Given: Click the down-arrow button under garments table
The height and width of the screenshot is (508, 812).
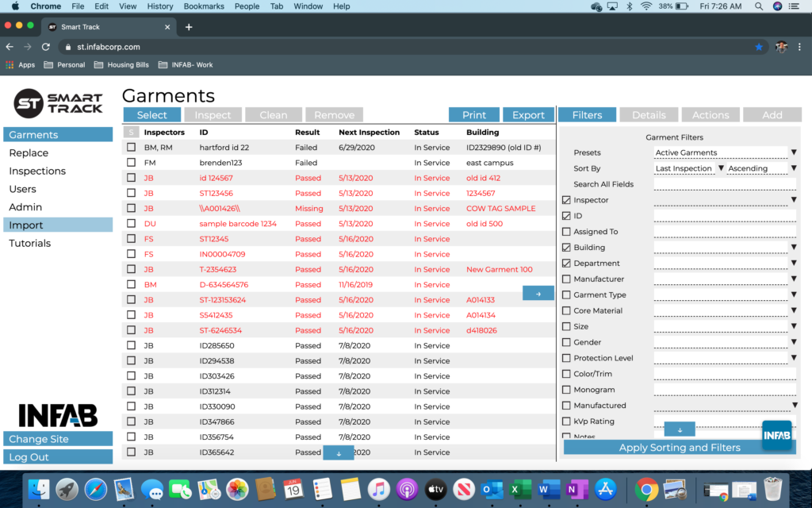Looking at the screenshot, I should pyautogui.click(x=339, y=453).
